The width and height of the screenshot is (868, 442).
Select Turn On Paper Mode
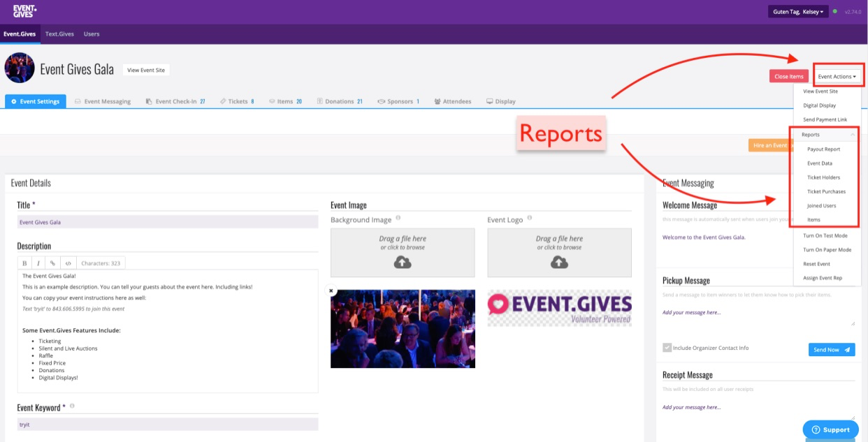point(827,249)
